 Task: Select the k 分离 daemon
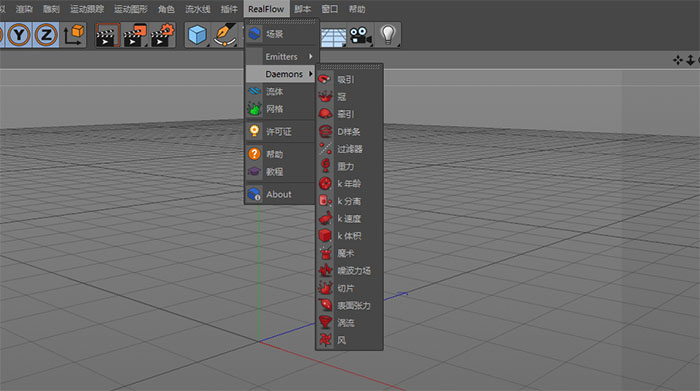click(x=349, y=201)
